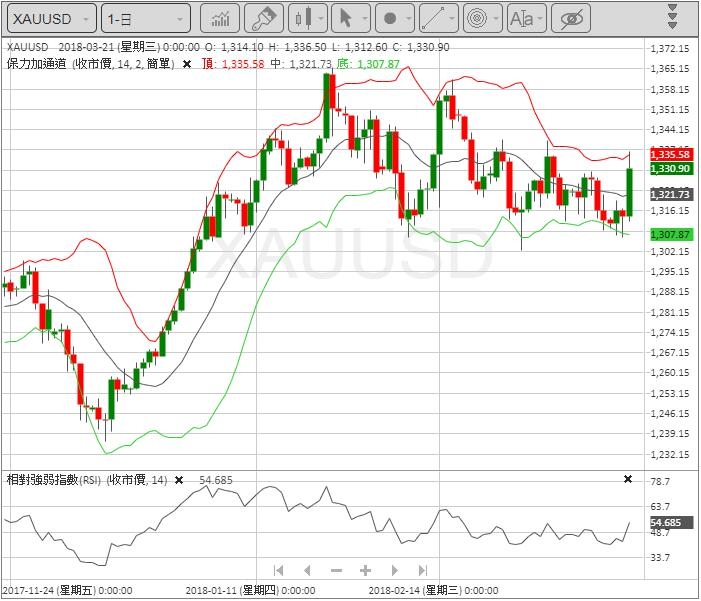Image resolution: width=701 pixels, height=601 pixels.
Task: Remove the Bollinger Bands indicator
Action: (x=186, y=64)
